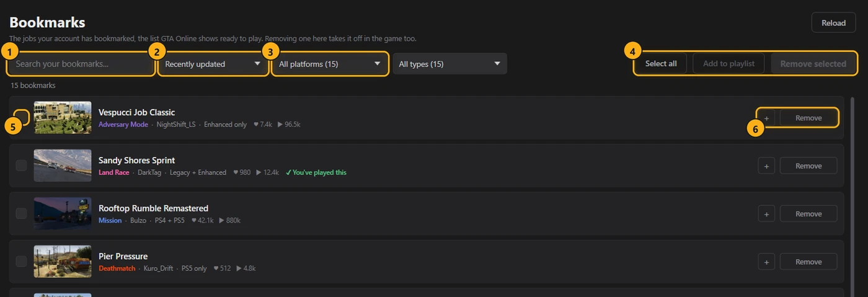Click the PS4 + PS5 platform text
Screen dimensions: 868x297
click(170, 220)
